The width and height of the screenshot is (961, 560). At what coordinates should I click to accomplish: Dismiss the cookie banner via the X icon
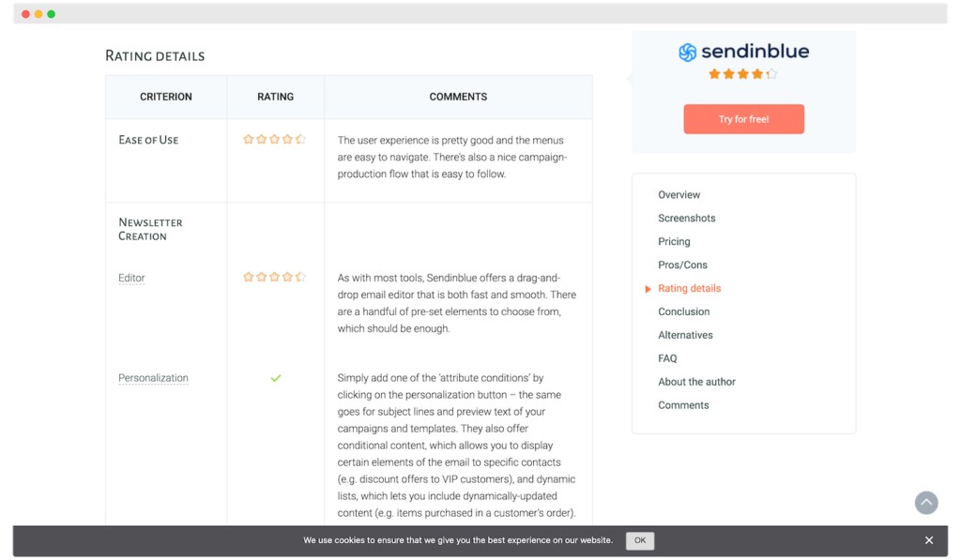click(929, 539)
